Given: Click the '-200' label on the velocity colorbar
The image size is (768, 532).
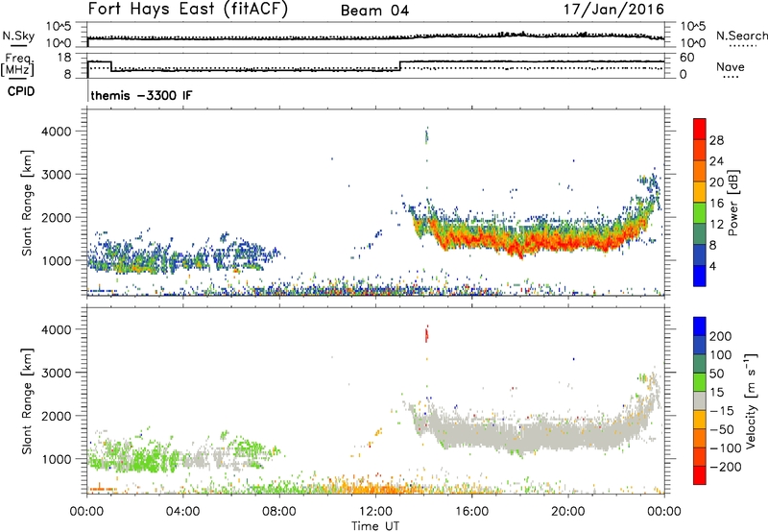Looking at the screenshot, I should pyautogui.click(x=725, y=467).
